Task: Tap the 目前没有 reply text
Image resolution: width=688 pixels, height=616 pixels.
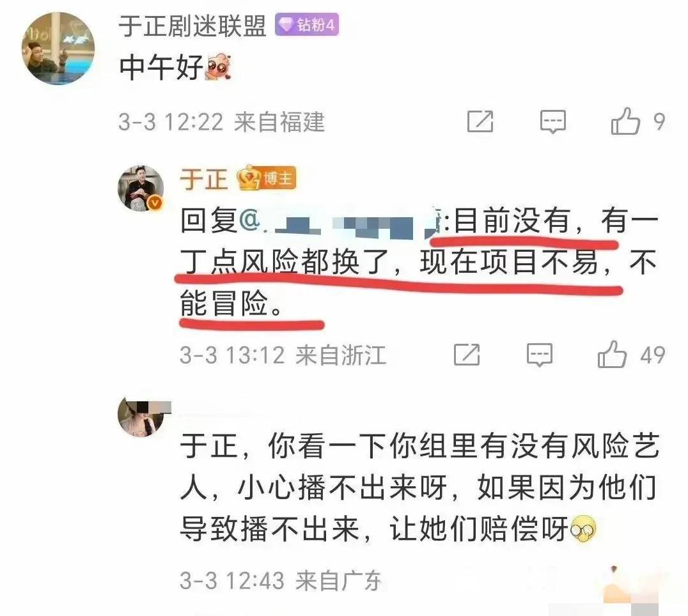Action: point(419,262)
